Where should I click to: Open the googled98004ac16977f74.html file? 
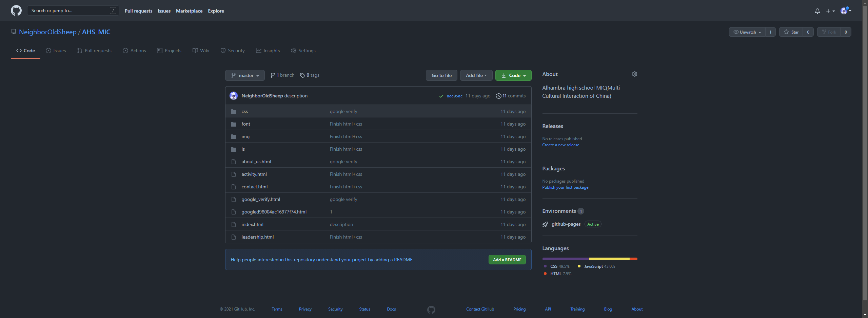tap(274, 212)
